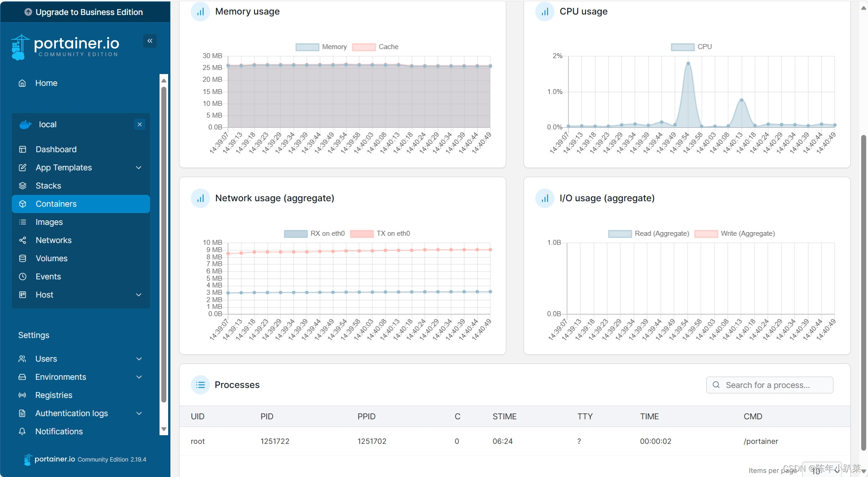Toggle Write (Aggregate) legend swatch

[706, 234]
